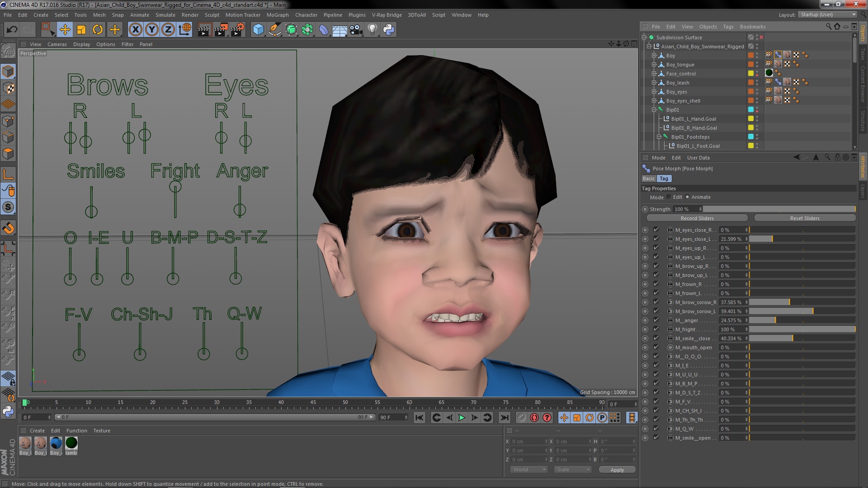
Task: Click the Make Editable icon in left palette
Action: [8, 51]
